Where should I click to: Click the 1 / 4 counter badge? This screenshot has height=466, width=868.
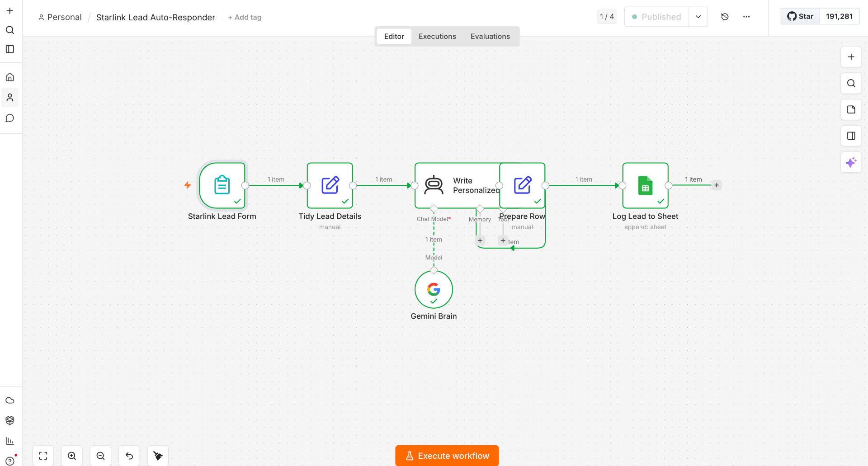pyautogui.click(x=607, y=17)
